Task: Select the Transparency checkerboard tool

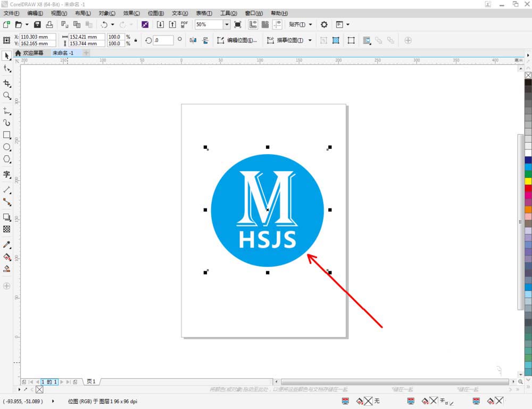Action: tap(7, 229)
